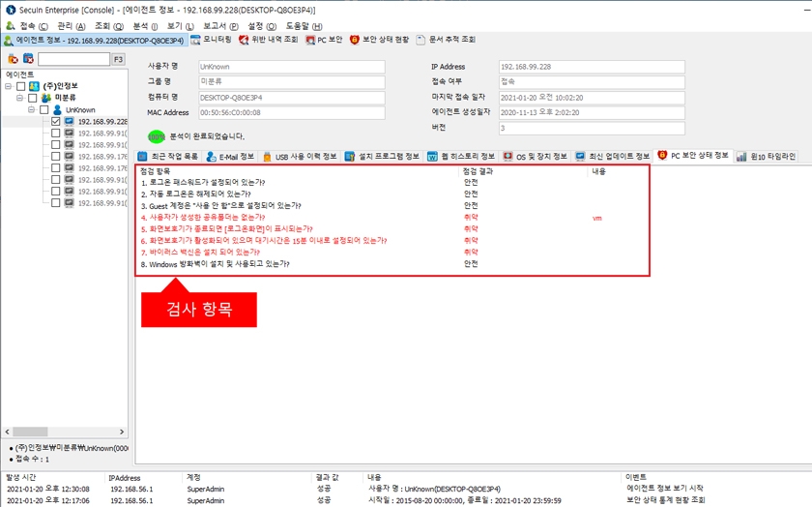
Task: Open the 분석 (I) menu
Action: pyautogui.click(x=146, y=26)
